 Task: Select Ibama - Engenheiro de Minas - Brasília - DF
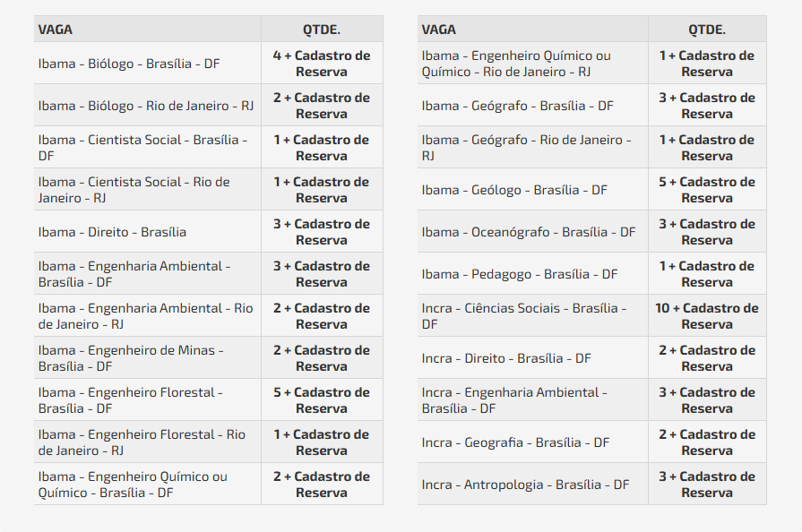131,358
